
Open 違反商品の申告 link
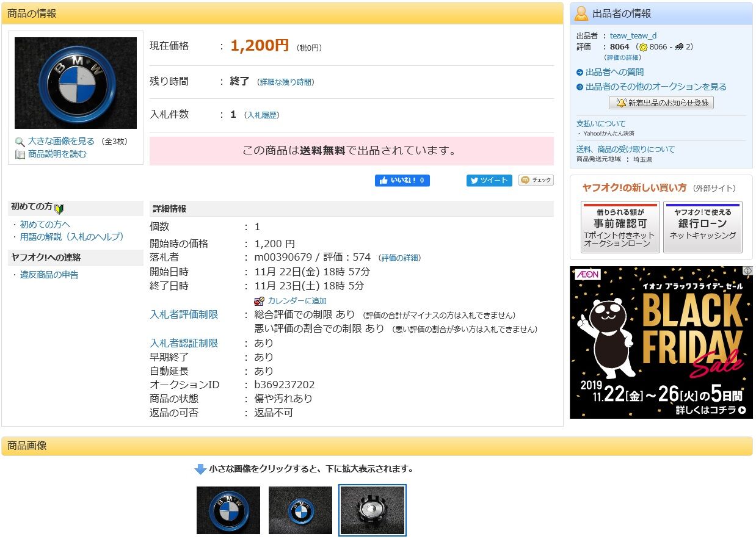[x=49, y=275]
